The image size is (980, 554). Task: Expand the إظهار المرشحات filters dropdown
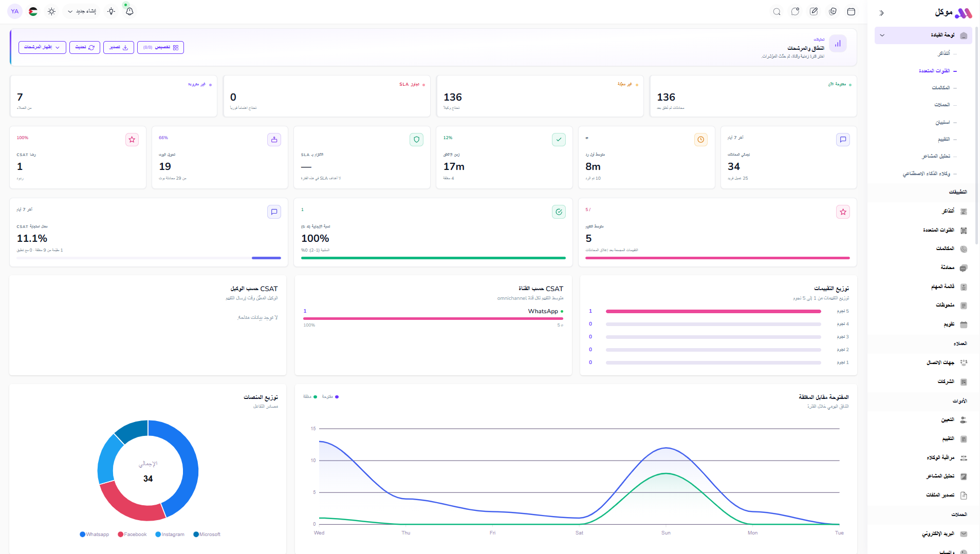42,47
